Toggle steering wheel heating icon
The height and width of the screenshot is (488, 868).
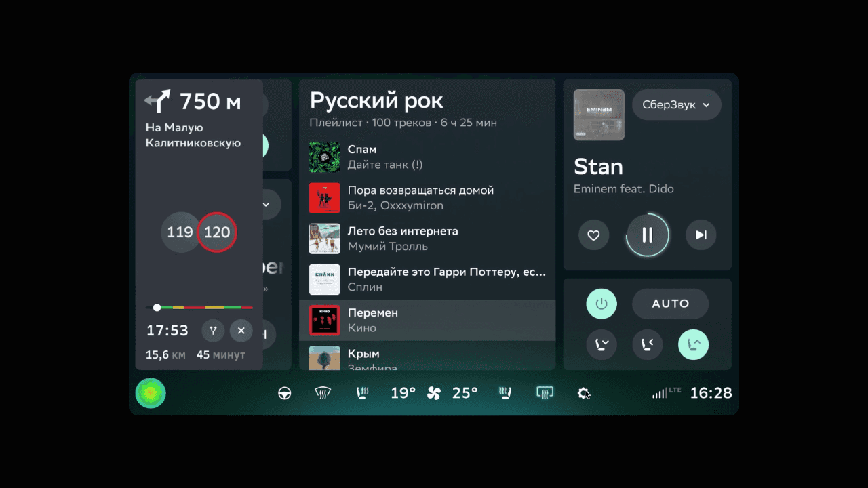coord(285,393)
